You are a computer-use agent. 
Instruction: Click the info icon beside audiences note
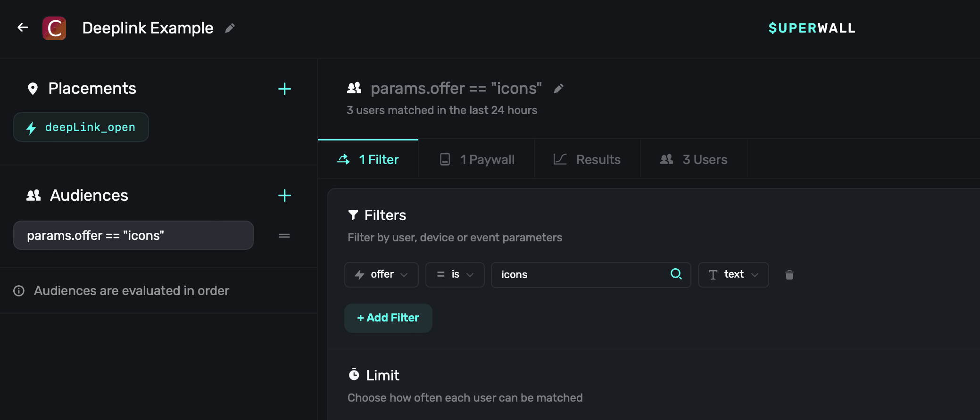pos(19,291)
